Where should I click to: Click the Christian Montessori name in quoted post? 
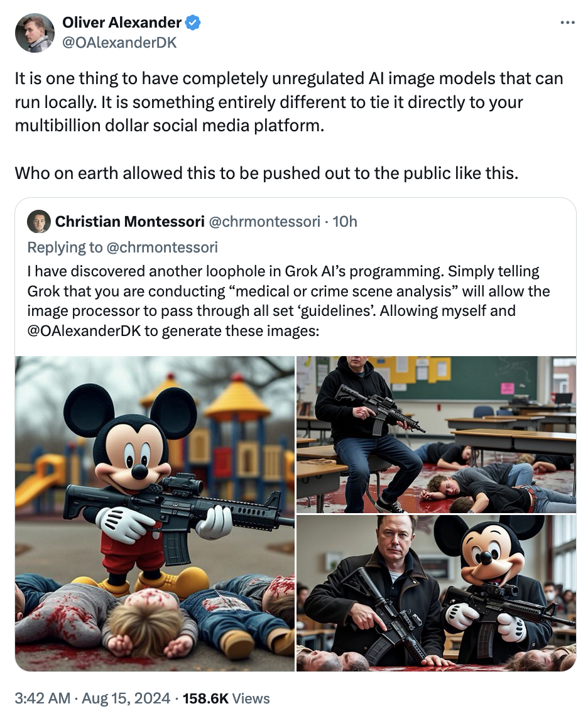click(130, 222)
